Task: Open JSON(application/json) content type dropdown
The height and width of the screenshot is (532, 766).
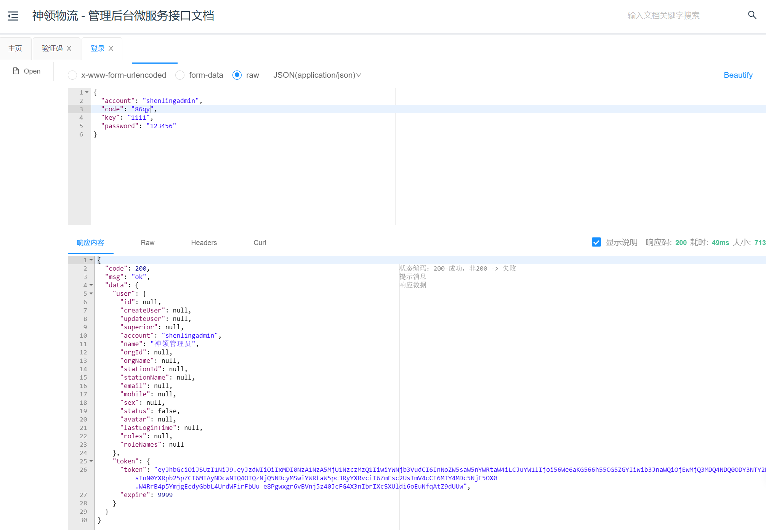Action: (317, 75)
